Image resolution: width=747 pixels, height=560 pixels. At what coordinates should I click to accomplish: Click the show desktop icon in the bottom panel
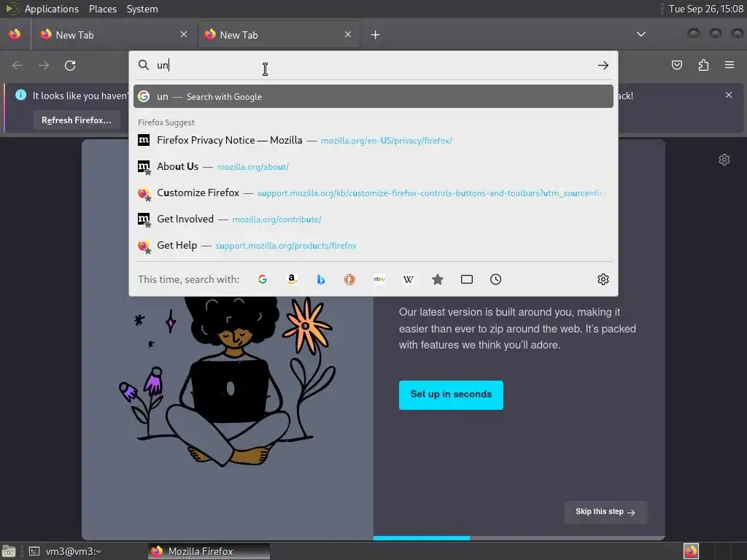pos(9,551)
